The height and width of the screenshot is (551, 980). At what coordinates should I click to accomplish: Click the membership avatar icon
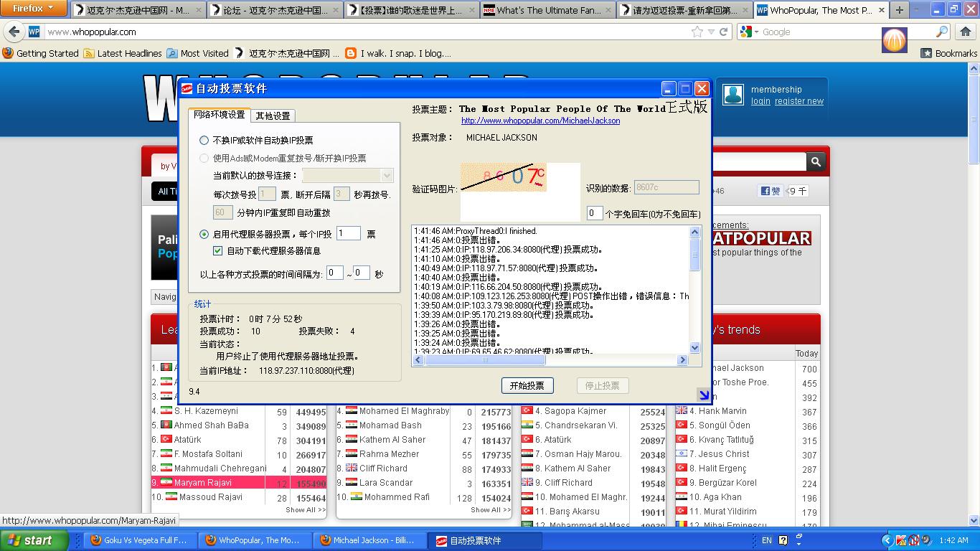point(732,95)
